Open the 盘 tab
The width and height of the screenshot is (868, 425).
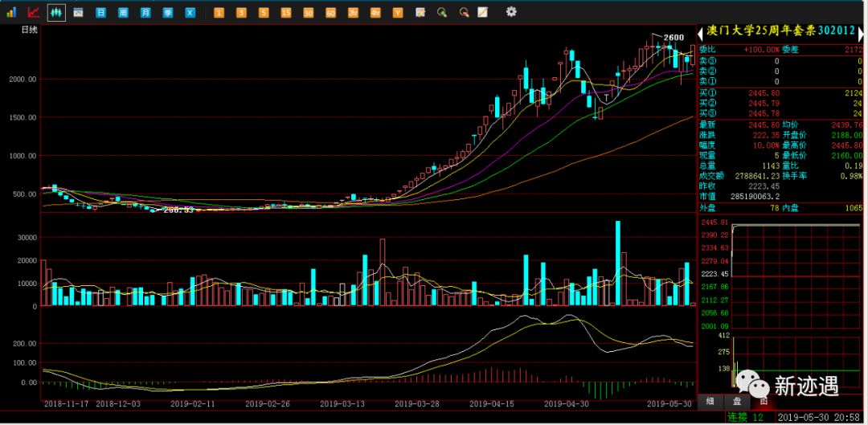pos(737,401)
